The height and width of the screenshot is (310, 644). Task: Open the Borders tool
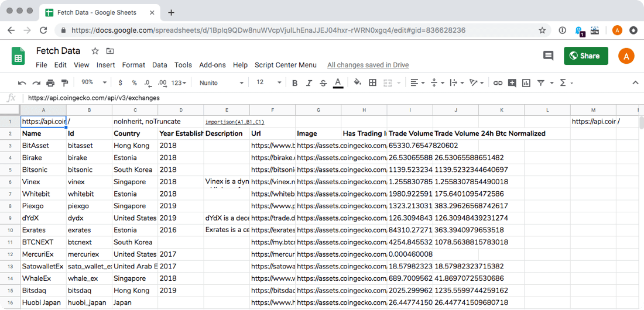coord(372,83)
